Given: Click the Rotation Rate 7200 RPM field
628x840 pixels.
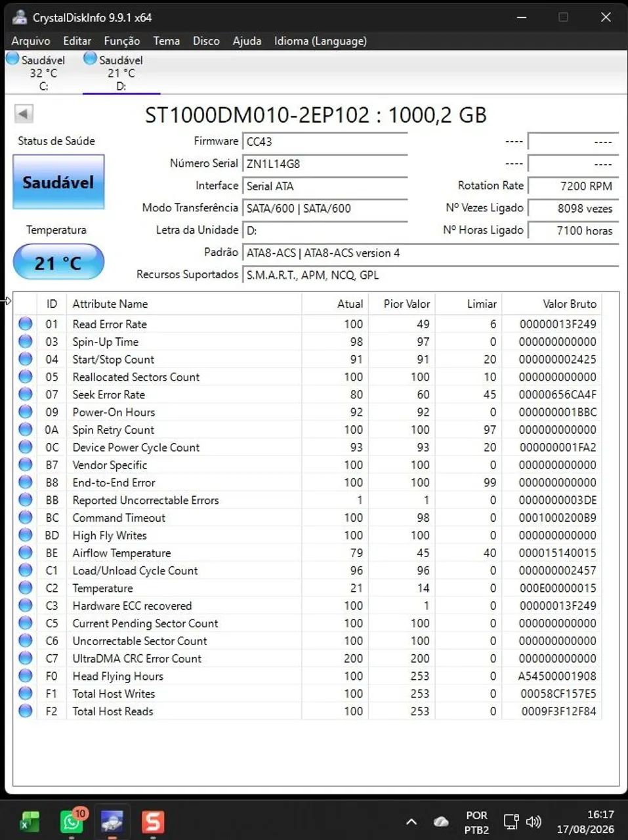Looking at the screenshot, I should [573, 186].
